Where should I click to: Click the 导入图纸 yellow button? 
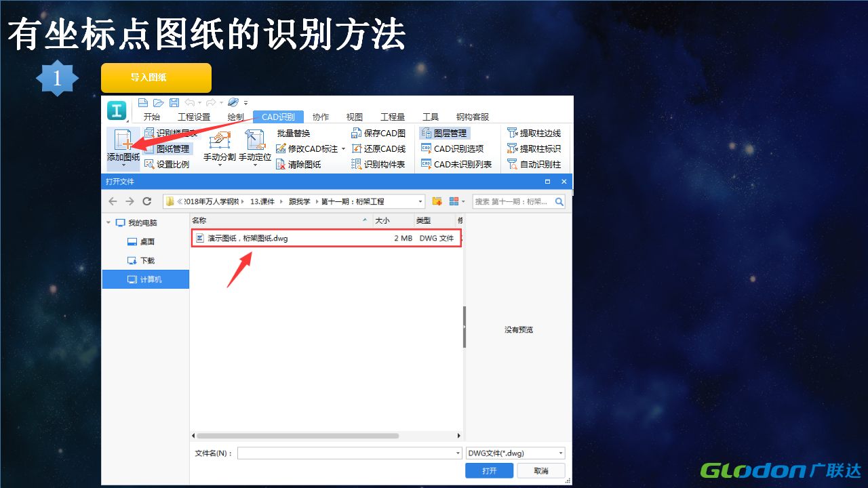point(156,78)
